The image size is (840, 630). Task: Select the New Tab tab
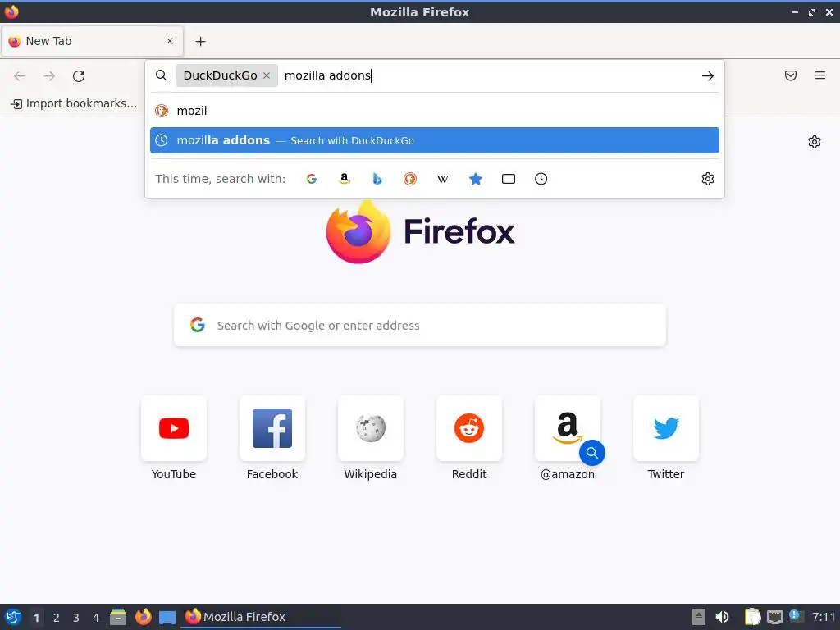tap(92, 41)
